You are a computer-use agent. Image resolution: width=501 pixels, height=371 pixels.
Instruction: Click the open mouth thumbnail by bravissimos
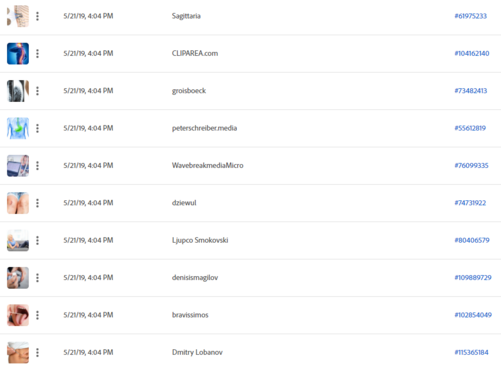(x=18, y=315)
